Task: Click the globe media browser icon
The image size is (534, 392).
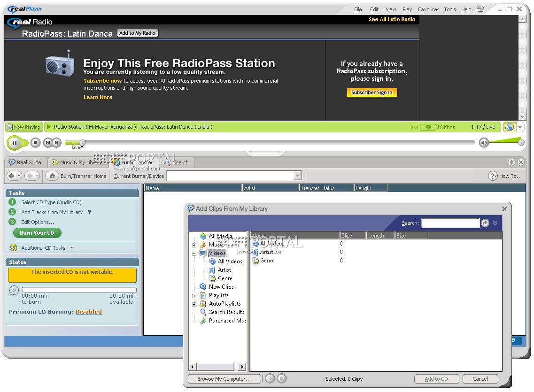Action: click(510, 127)
